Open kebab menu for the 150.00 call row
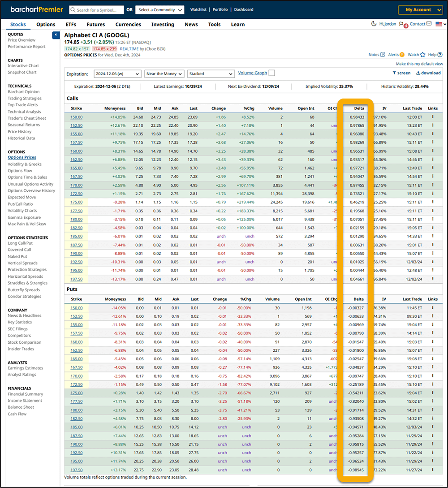The height and width of the screenshot is (488, 448). [432, 117]
